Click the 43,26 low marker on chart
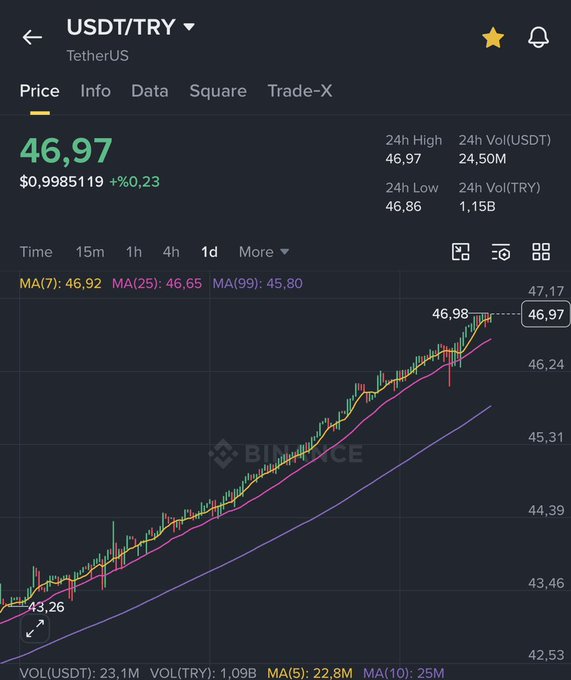571x680 pixels. coord(46,607)
